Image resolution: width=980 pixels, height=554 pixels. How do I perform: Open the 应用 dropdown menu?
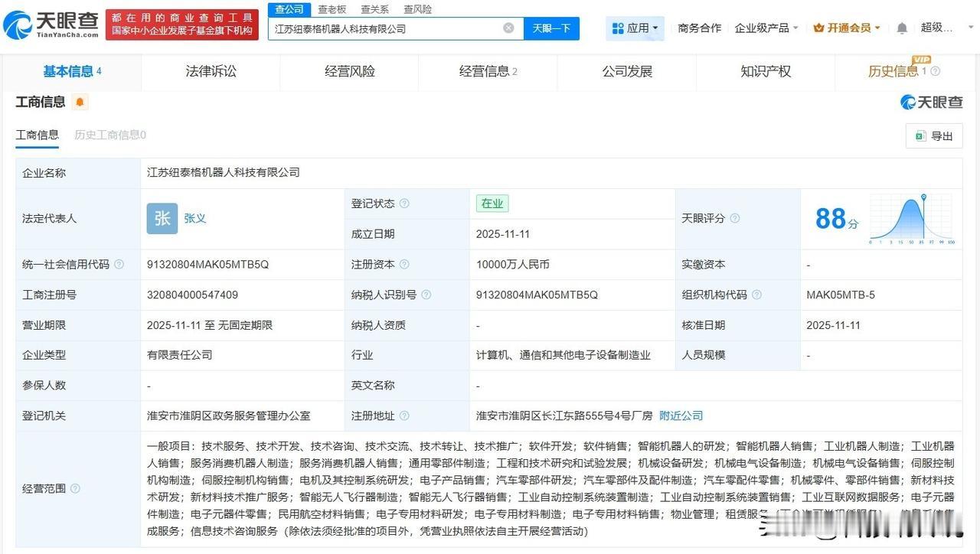pos(635,28)
